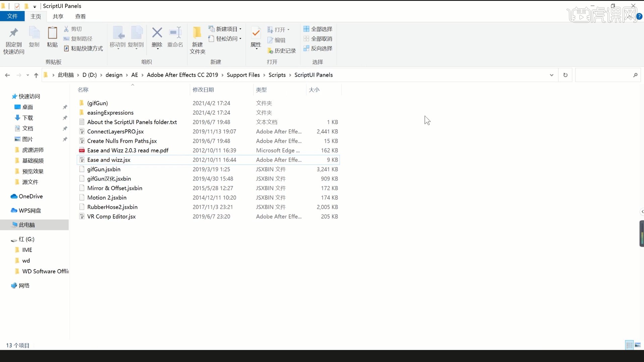Image resolution: width=644 pixels, height=362 pixels.
Task: Click the Forward navigation arrow
Action: click(19, 75)
